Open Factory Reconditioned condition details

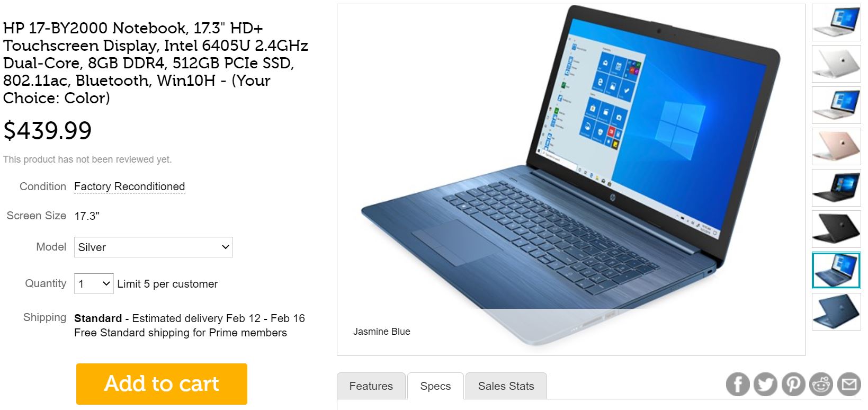click(129, 186)
